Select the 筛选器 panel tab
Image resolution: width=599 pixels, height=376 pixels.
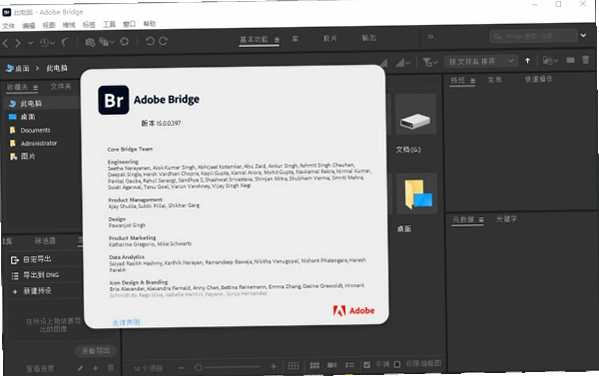pyautogui.click(x=45, y=241)
